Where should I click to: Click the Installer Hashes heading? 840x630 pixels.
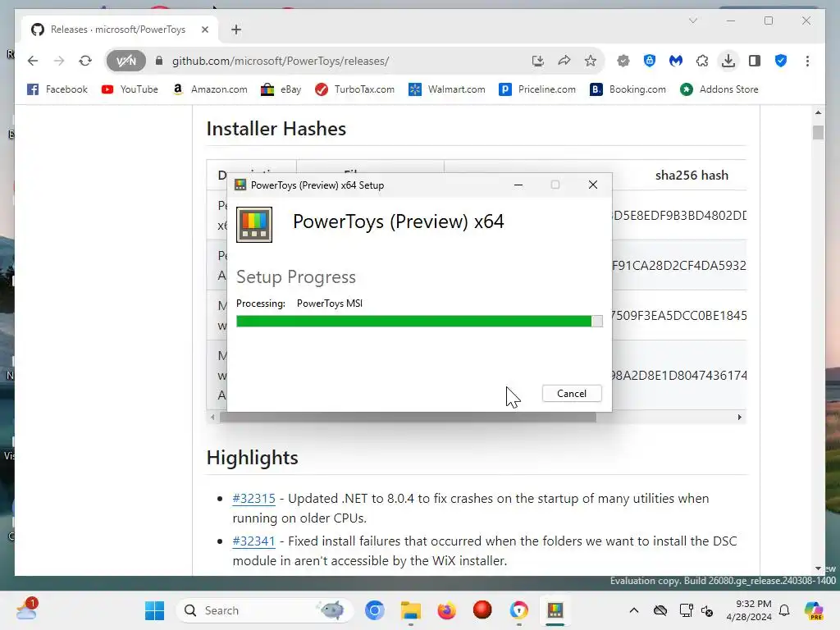tap(276, 129)
